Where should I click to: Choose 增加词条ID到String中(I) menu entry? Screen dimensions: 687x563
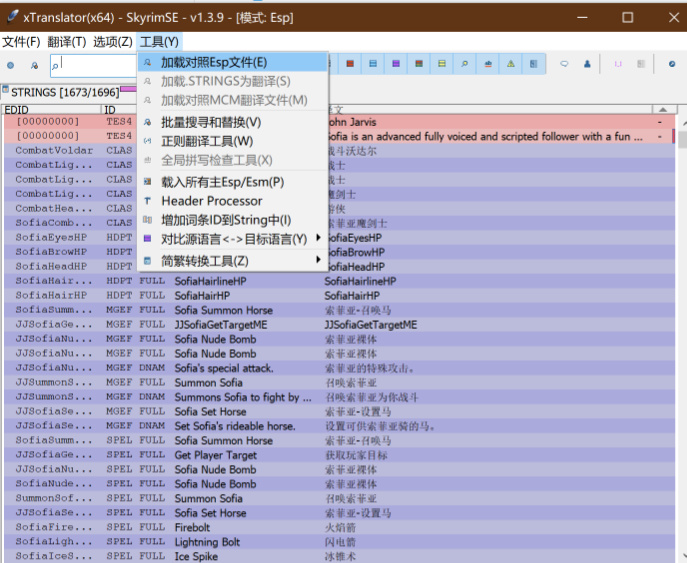[233, 220]
